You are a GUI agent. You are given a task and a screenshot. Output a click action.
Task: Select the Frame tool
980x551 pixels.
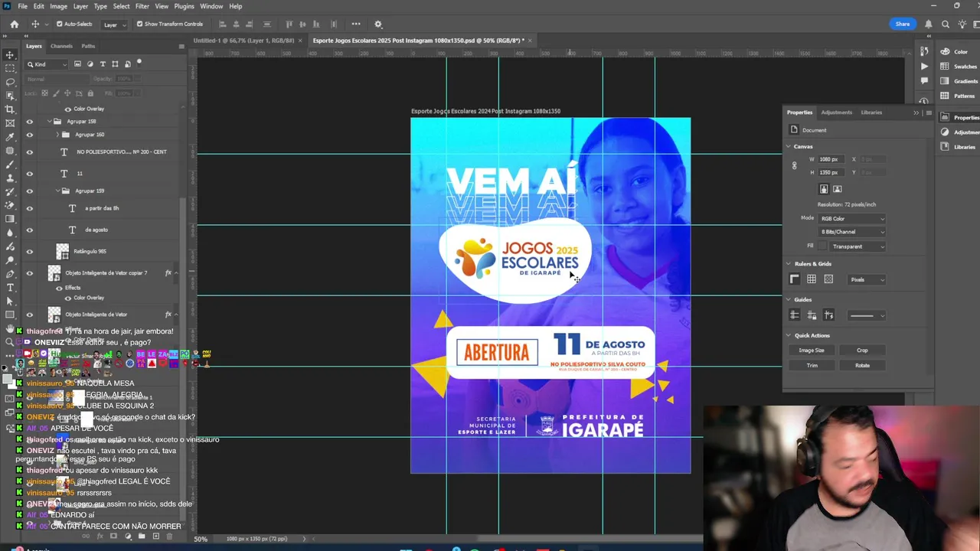[x=10, y=123]
